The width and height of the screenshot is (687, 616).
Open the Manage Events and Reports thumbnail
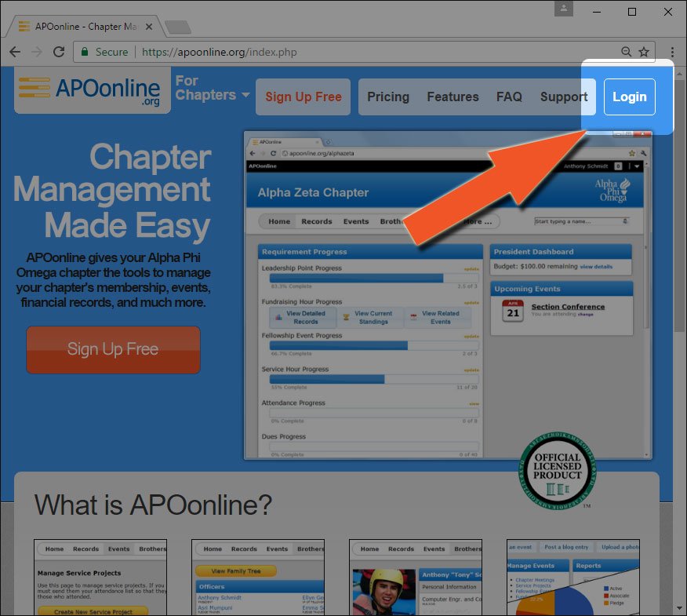click(x=573, y=577)
